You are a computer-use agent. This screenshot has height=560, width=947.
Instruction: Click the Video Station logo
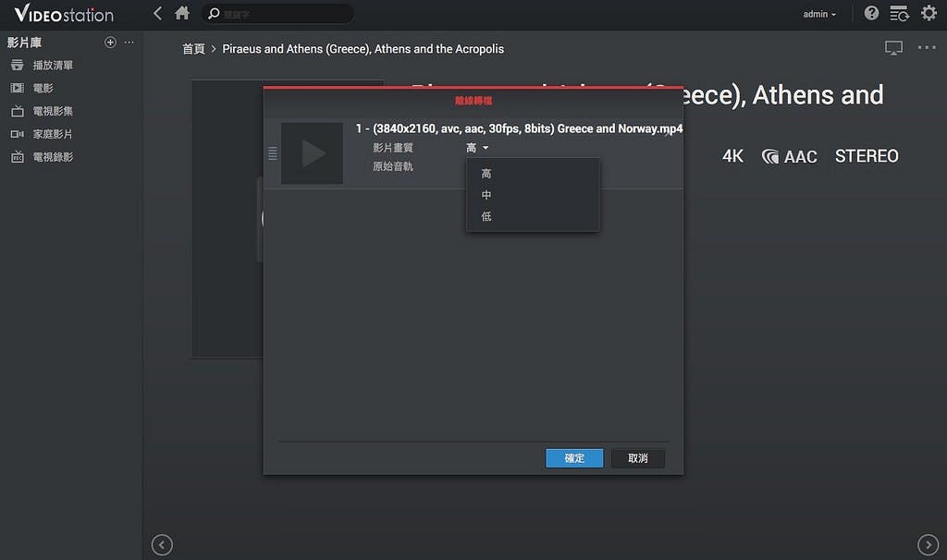pyautogui.click(x=64, y=13)
